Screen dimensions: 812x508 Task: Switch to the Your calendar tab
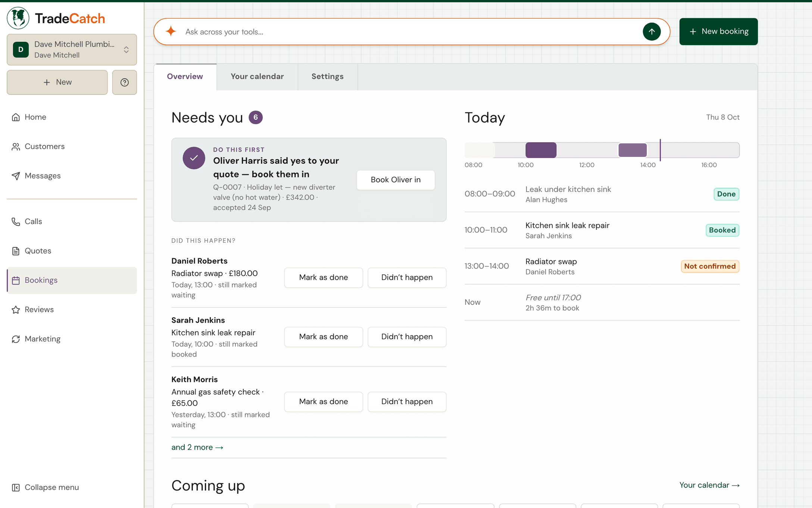coord(257,77)
